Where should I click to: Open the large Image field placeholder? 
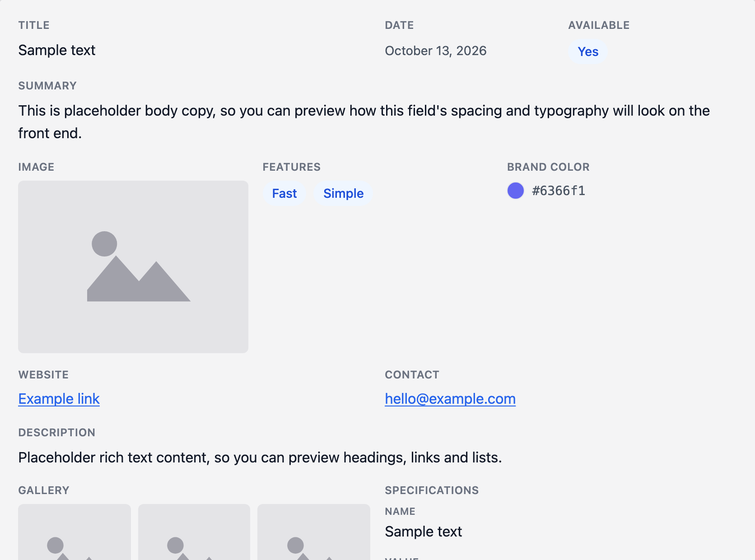(x=133, y=267)
